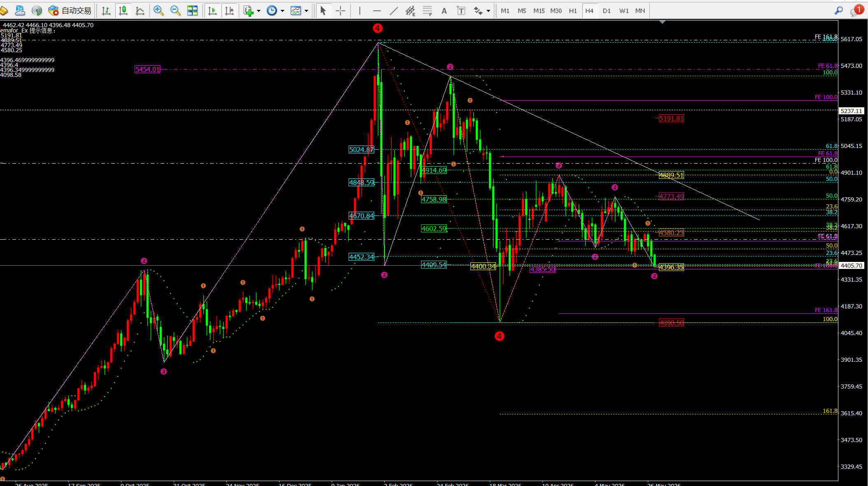Switch chart type to candlesticks
This screenshot has height=486, width=868.
point(123,11)
